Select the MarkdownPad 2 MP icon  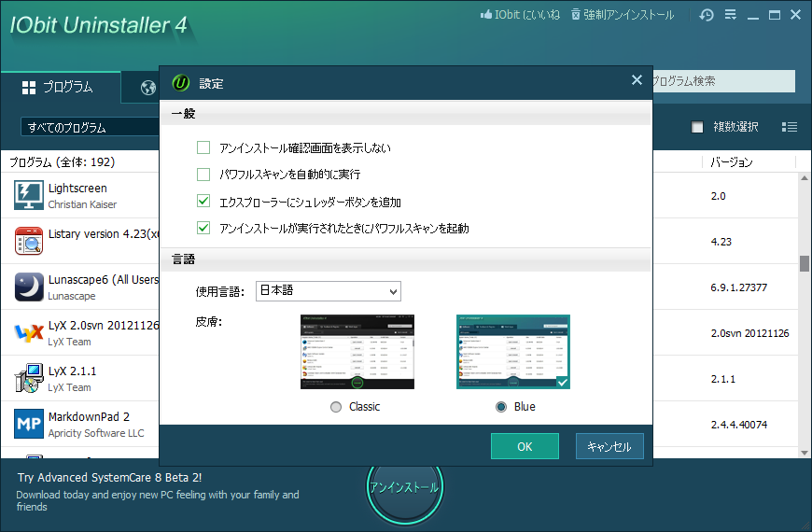29,423
